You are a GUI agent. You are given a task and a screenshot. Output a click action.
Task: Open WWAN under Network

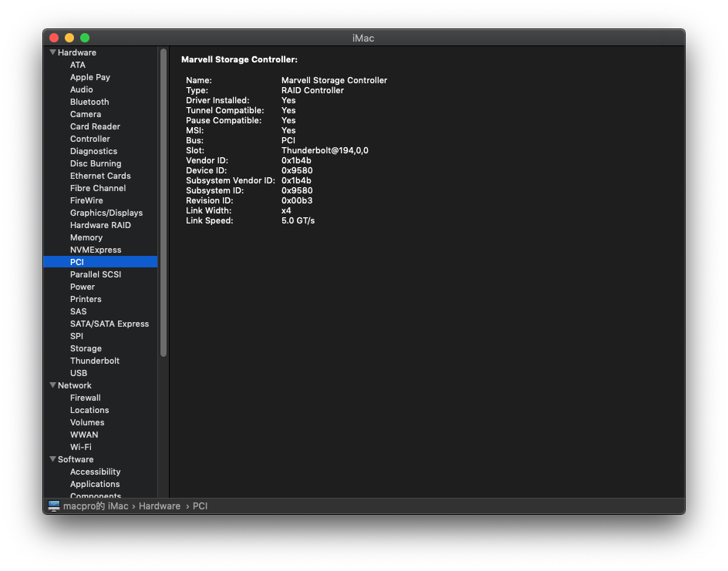click(x=84, y=435)
